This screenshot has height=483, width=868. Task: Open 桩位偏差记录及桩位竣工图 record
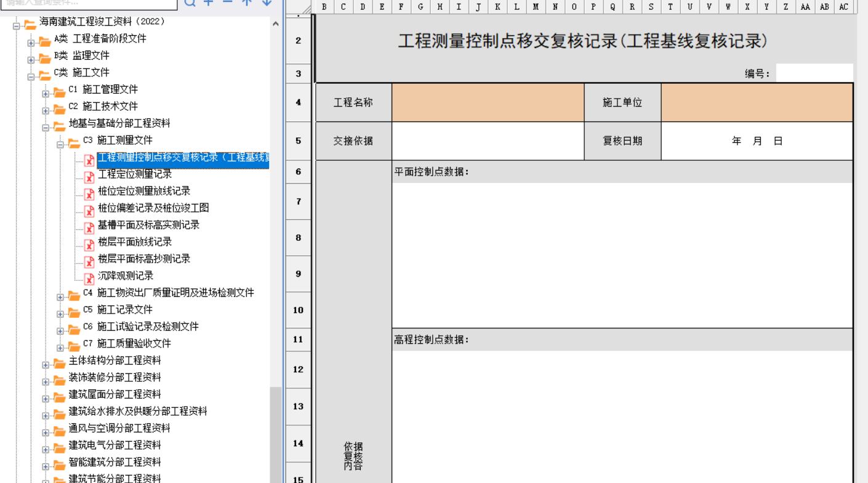tap(153, 208)
